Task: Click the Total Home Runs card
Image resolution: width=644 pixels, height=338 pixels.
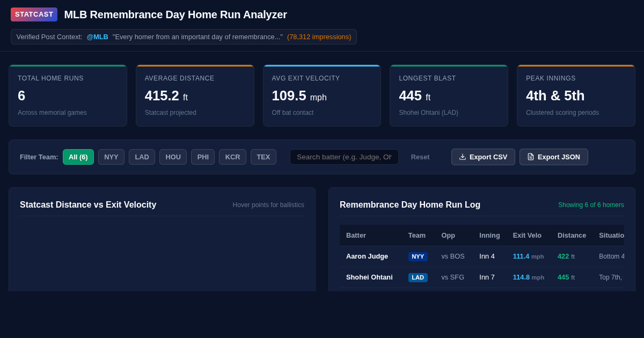Action: coord(68,95)
